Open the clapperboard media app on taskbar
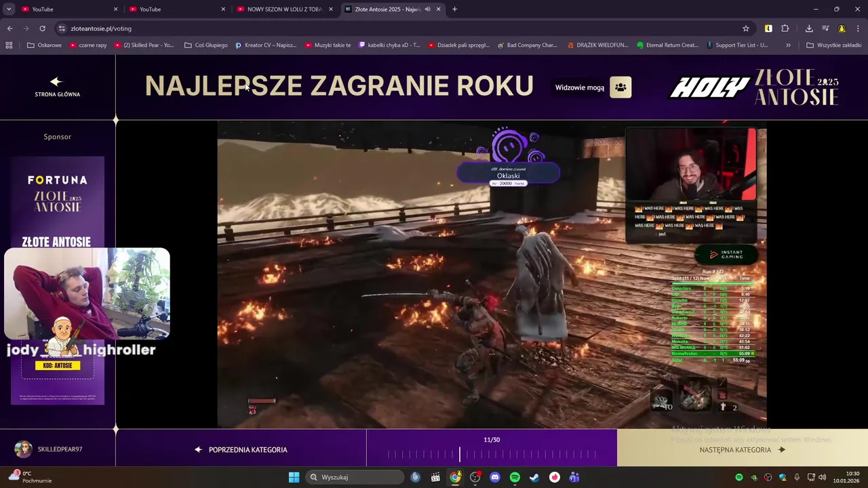Viewport: 868px width, 488px height. point(435,477)
